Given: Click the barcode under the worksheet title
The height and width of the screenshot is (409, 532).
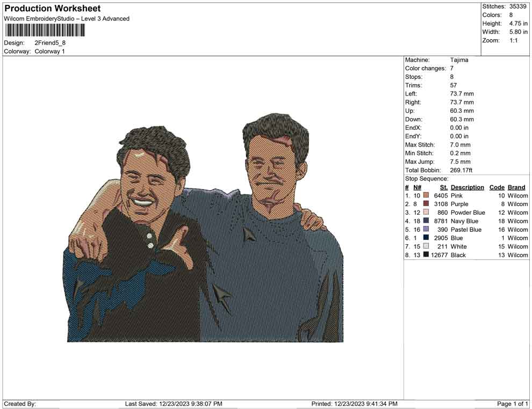Looking at the screenshot, I should click(x=45, y=31).
